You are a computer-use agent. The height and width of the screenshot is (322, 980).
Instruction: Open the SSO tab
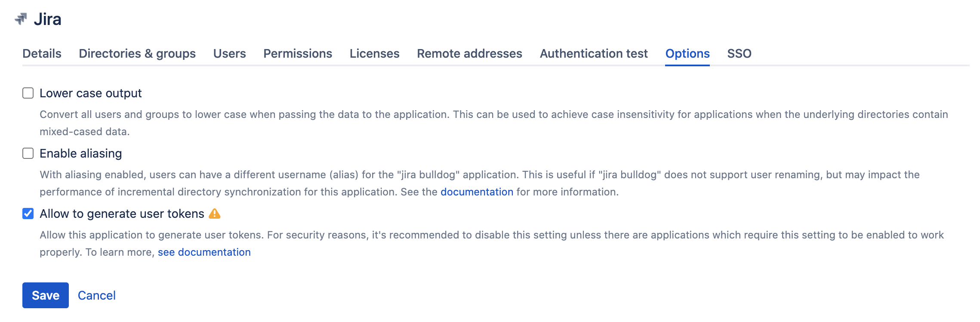pyautogui.click(x=739, y=53)
